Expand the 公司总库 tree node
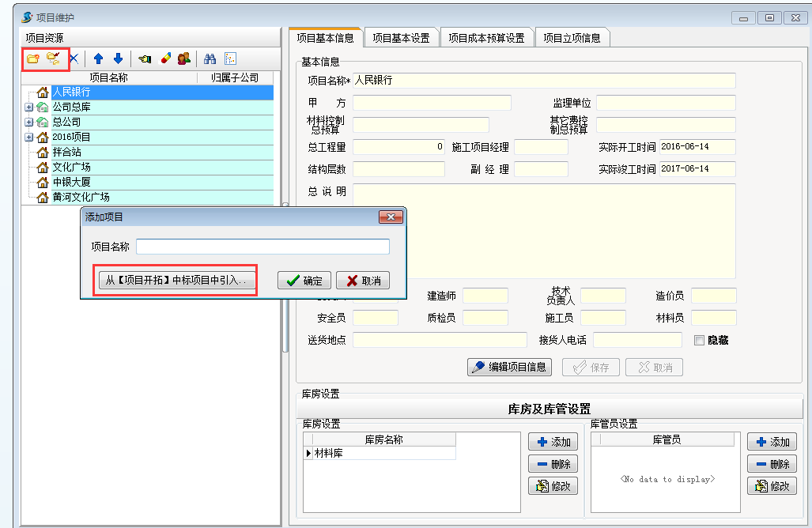Screen dimensions: 812x528 [28, 107]
